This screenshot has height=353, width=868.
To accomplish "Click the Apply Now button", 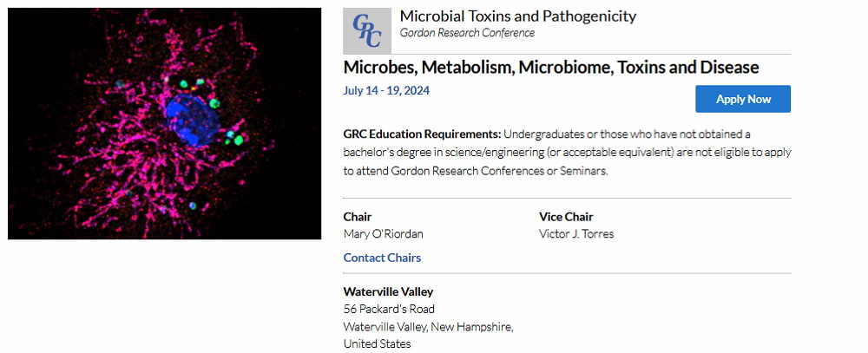I will [x=743, y=99].
